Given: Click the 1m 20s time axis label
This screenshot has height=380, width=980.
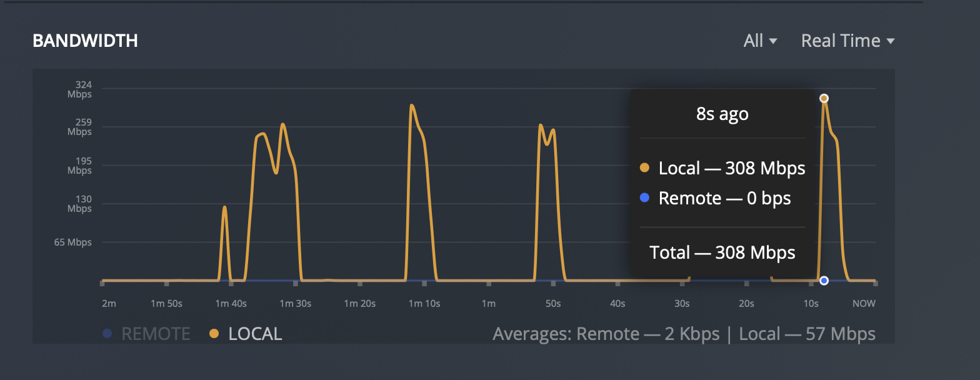Looking at the screenshot, I should [x=359, y=304].
